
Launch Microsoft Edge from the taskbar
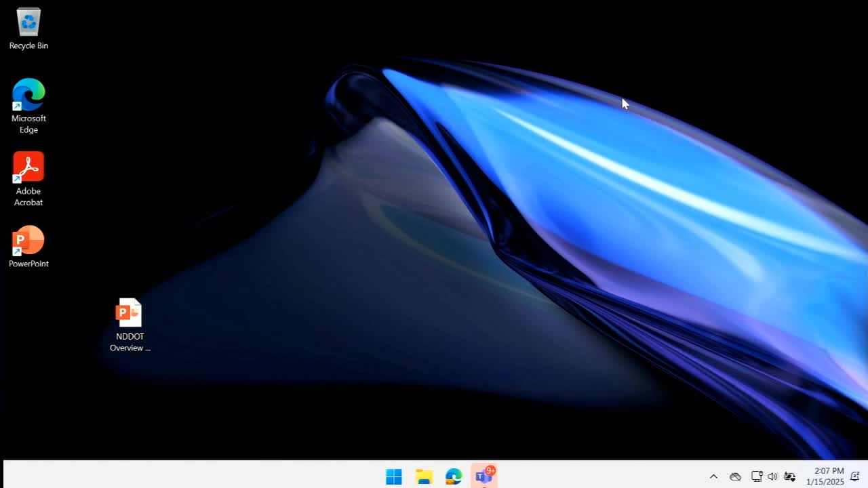click(x=454, y=476)
